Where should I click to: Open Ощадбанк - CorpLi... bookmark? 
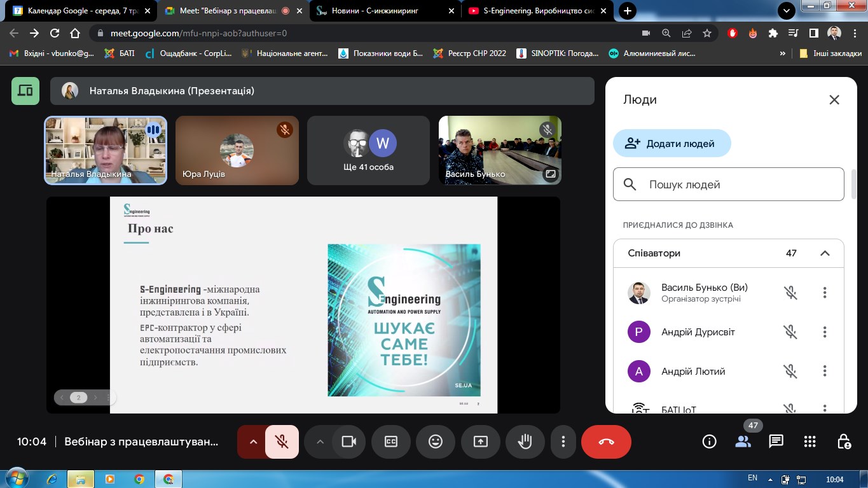189,53
